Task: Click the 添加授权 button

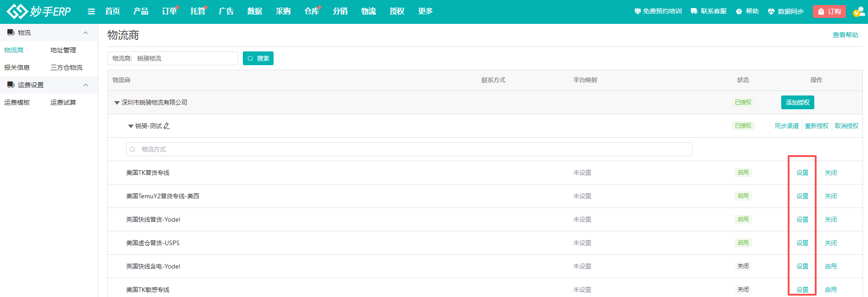Action: [x=797, y=102]
